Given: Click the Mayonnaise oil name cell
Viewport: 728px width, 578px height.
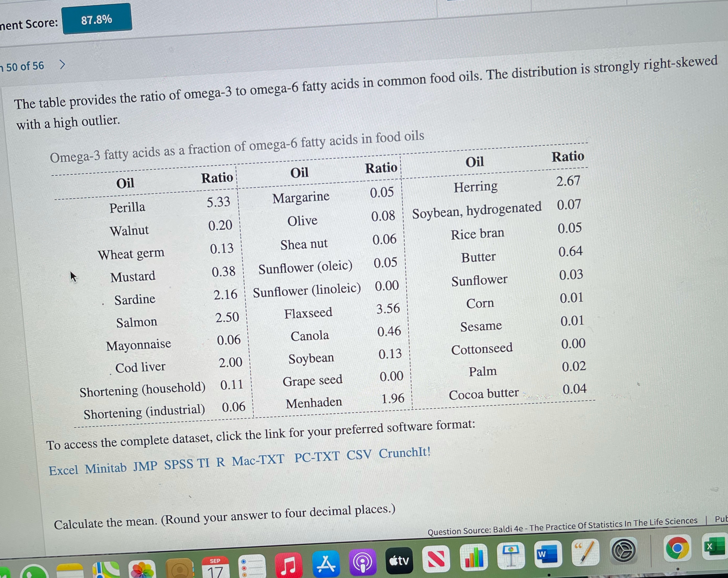Looking at the screenshot, I should (x=138, y=345).
